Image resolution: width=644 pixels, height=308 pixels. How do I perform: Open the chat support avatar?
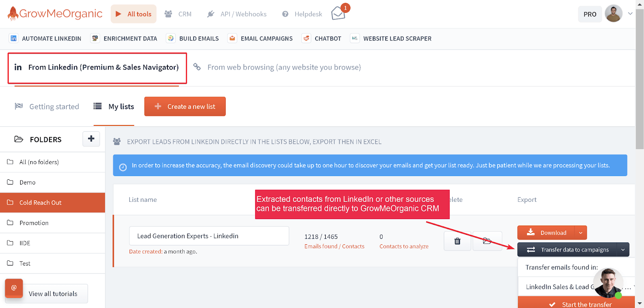pyautogui.click(x=608, y=283)
